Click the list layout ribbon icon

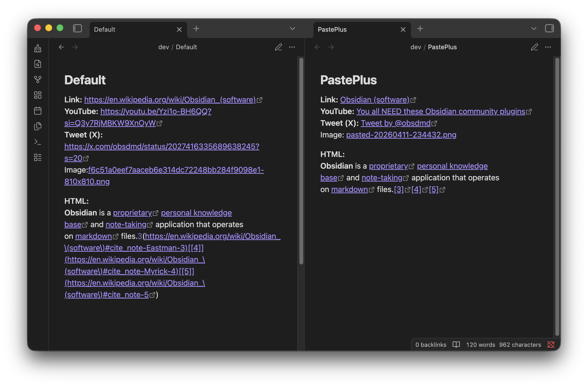point(38,157)
